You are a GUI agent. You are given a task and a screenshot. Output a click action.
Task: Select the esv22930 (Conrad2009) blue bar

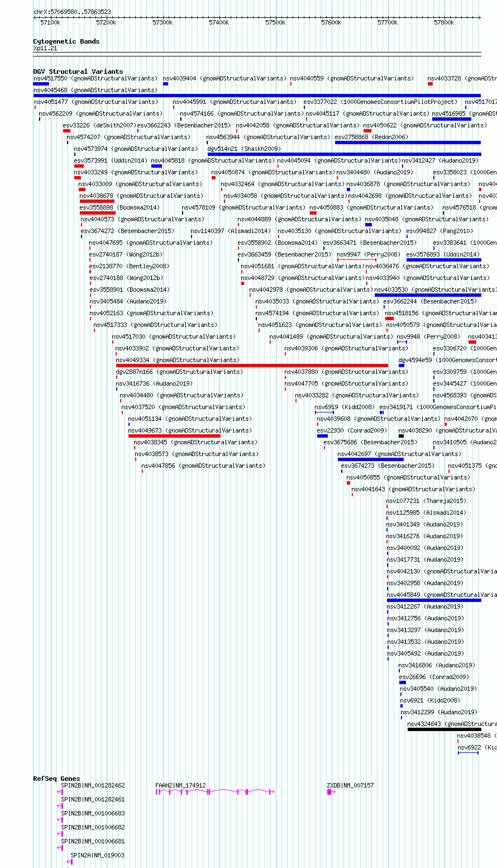[322, 436]
